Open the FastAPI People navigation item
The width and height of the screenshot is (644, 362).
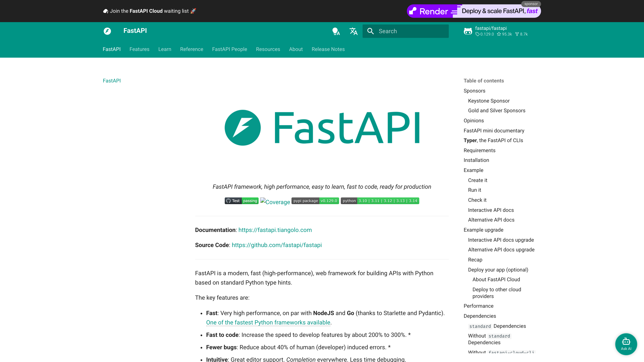click(x=229, y=49)
